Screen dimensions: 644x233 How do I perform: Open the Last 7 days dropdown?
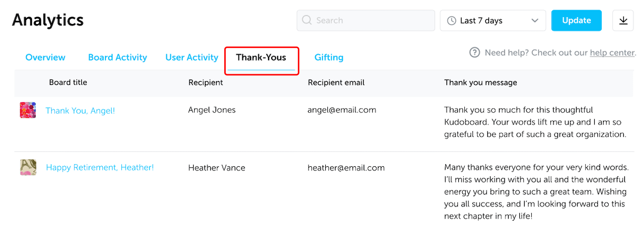[493, 20]
